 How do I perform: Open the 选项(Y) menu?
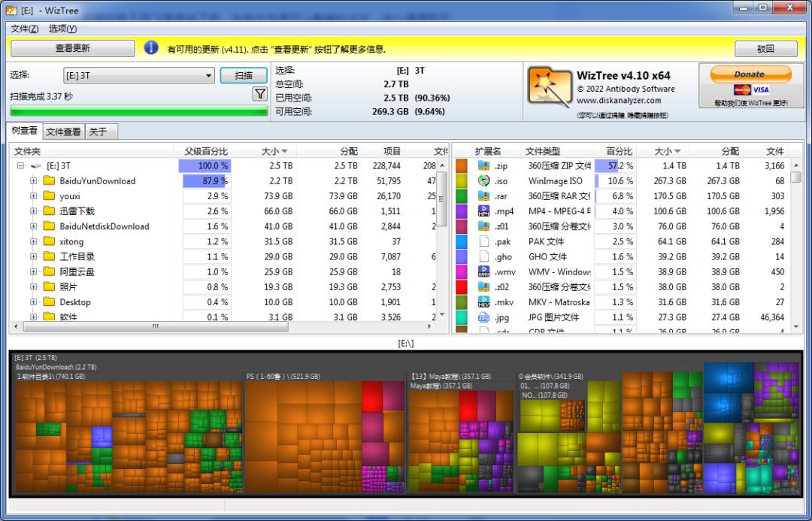click(62, 29)
